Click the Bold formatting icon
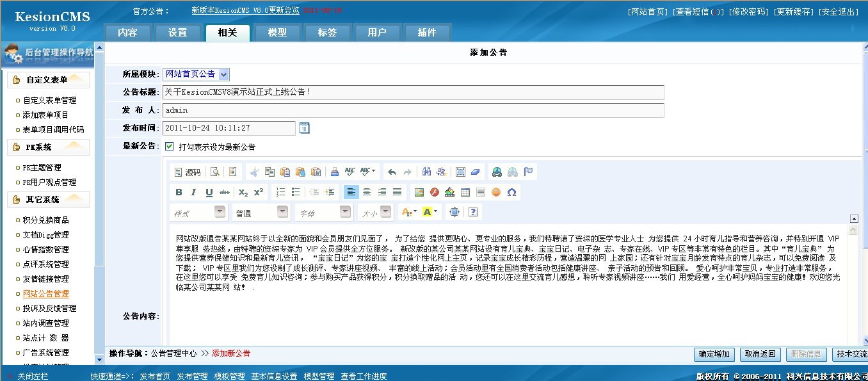Screen dimensions: 868x381 coord(179,192)
